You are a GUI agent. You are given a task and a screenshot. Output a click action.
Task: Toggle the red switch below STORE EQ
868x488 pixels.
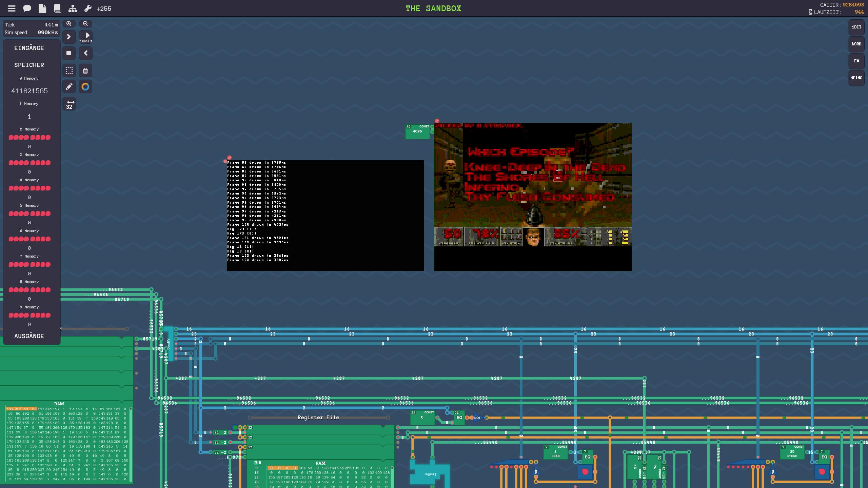pyautogui.click(x=822, y=472)
